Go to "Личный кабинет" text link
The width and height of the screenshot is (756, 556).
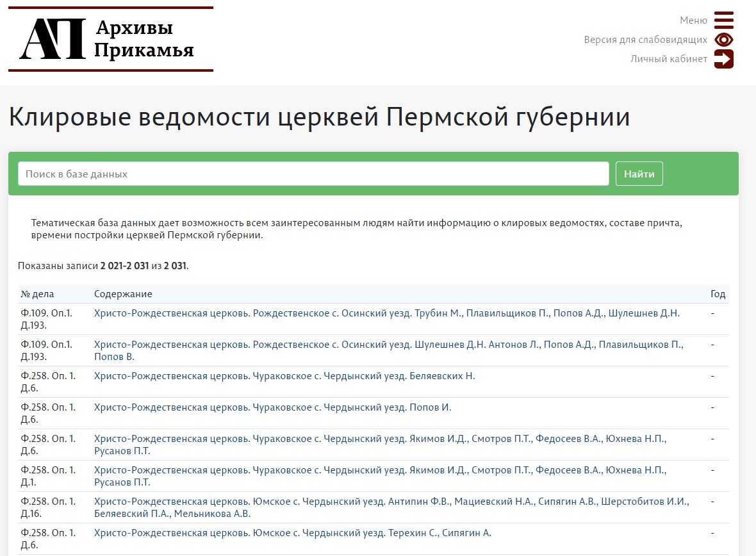point(669,59)
